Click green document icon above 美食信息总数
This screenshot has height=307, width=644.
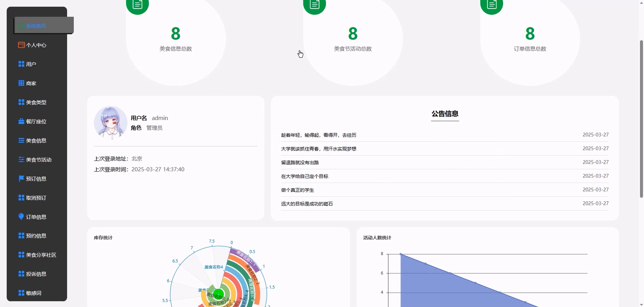point(137,4)
